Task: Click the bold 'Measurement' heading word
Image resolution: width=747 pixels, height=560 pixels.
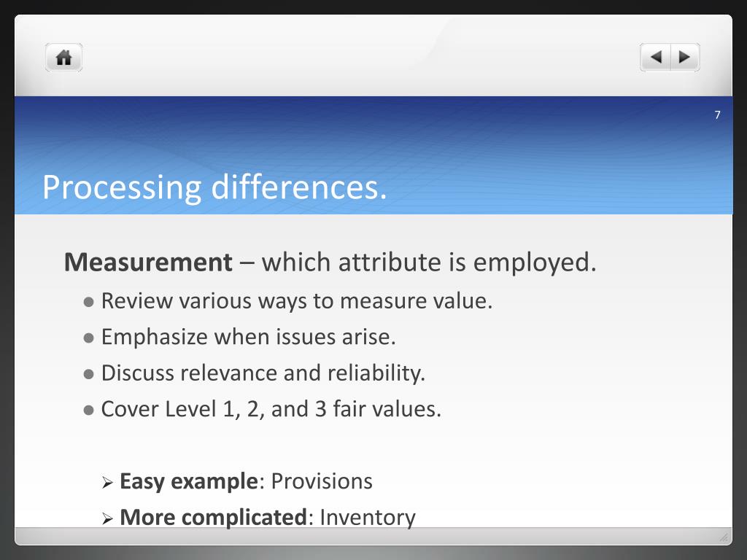Action: pos(148,262)
